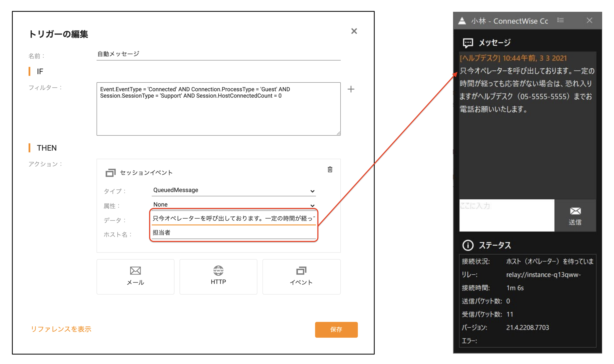Add a filter with the plus icon

tap(351, 89)
